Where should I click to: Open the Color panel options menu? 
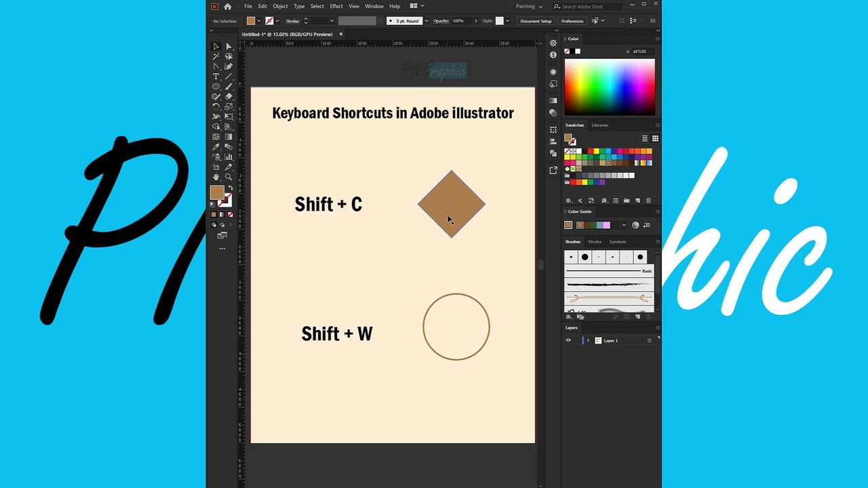click(x=657, y=39)
